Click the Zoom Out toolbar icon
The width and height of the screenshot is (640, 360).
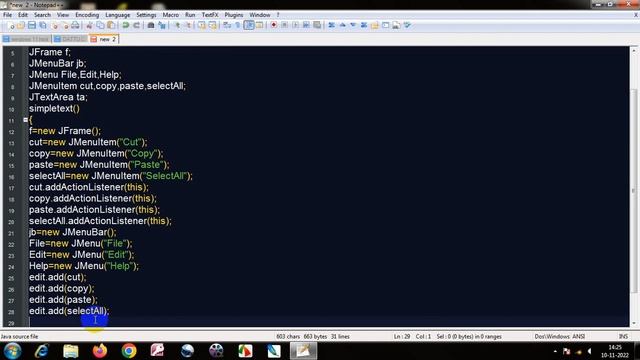click(x=188, y=25)
